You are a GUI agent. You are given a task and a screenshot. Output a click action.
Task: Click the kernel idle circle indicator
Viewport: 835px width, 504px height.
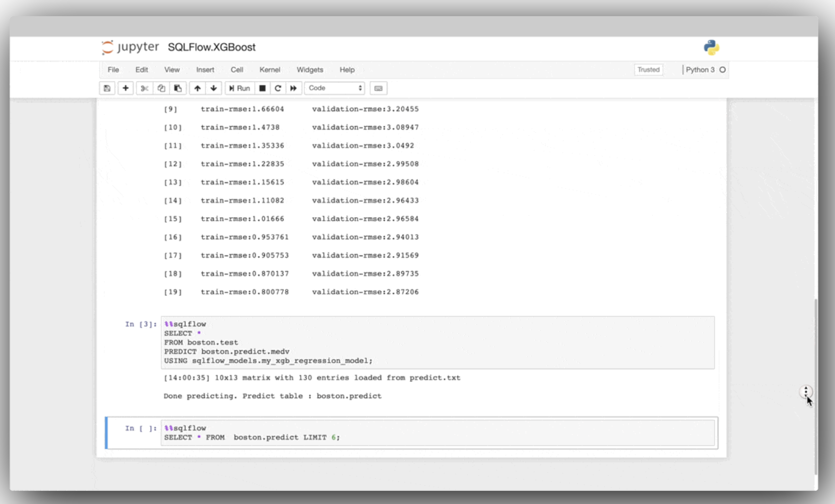pos(723,70)
